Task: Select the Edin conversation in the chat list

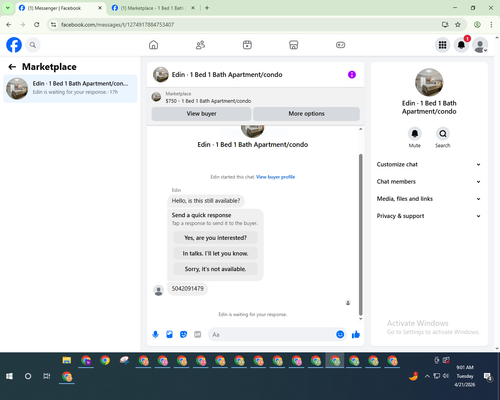Action: tap(70, 88)
